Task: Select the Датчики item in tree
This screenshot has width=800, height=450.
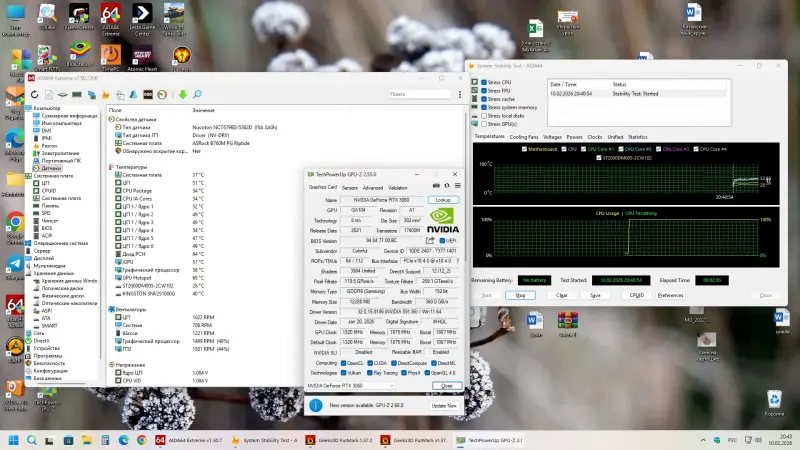Action: (50, 168)
